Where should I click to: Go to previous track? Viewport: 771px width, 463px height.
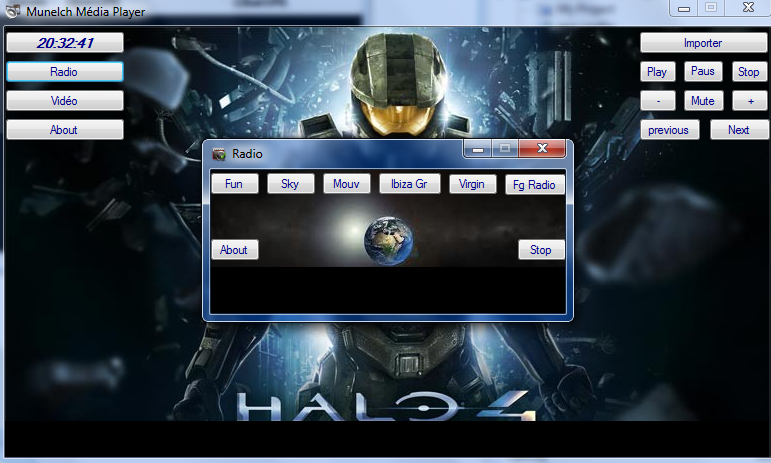(x=669, y=130)
